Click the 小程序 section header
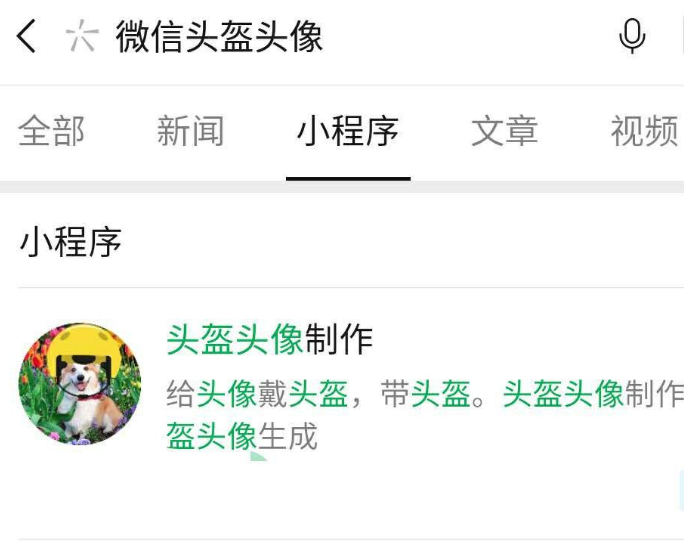This screenshot has height=542, width=684. click(70, 242)
